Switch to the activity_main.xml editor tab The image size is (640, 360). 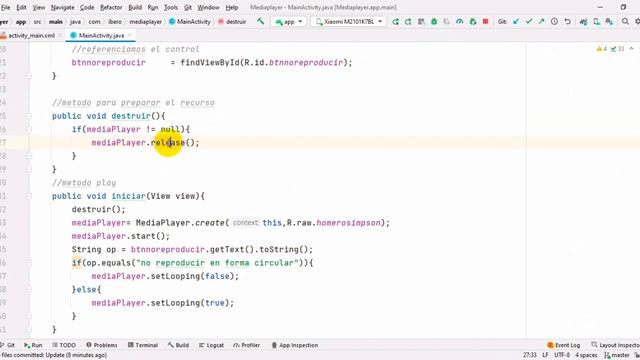31,36
